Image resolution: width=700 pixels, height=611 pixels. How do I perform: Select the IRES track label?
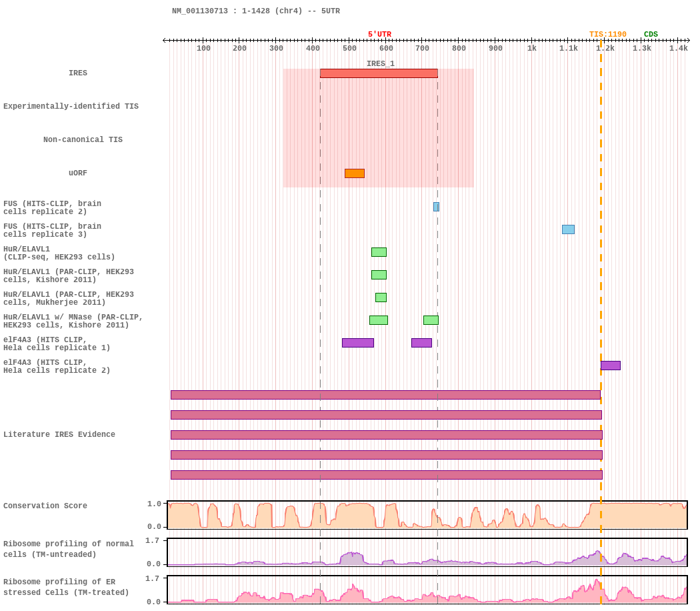click(x=78, y=73)
